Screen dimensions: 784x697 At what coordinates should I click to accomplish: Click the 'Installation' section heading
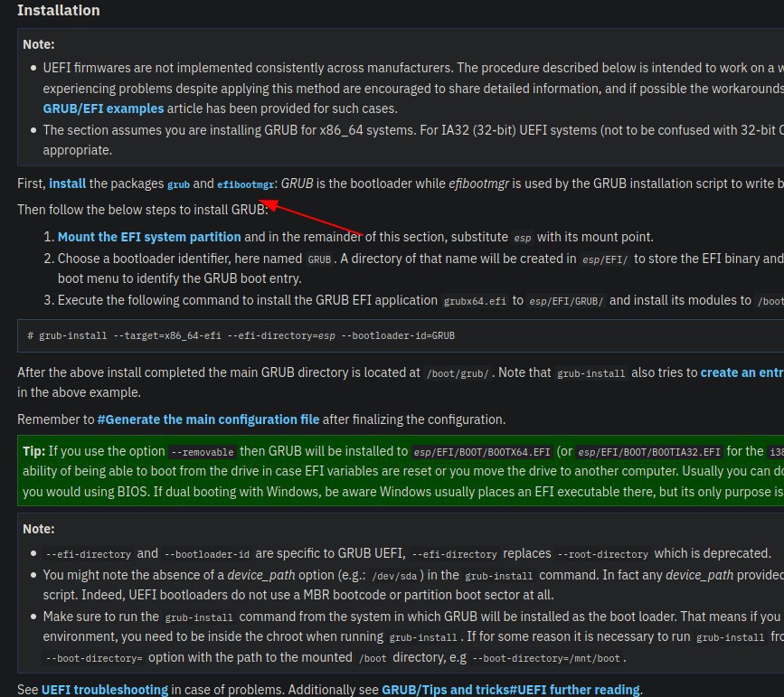(x=59, y=10)
